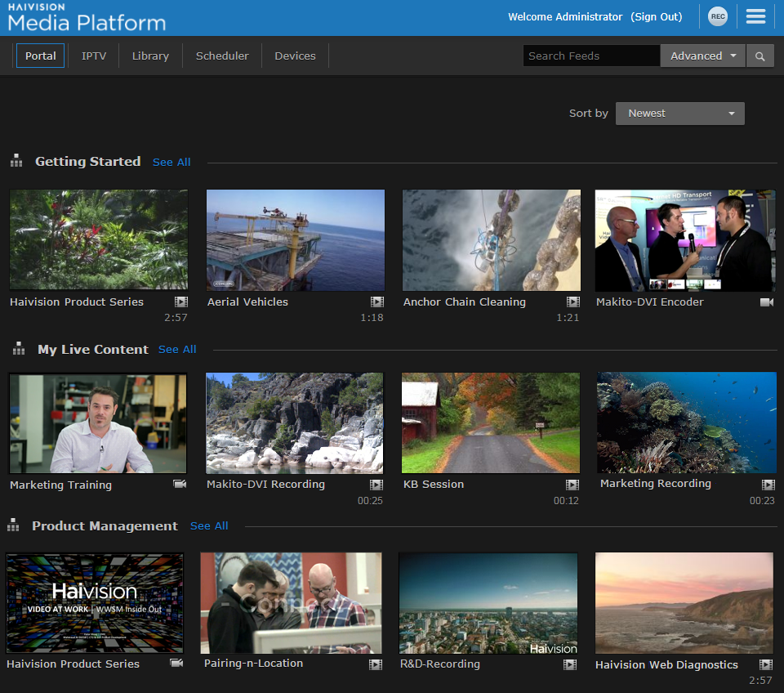Click film icon beside KB Session

[x=572, y=485]
